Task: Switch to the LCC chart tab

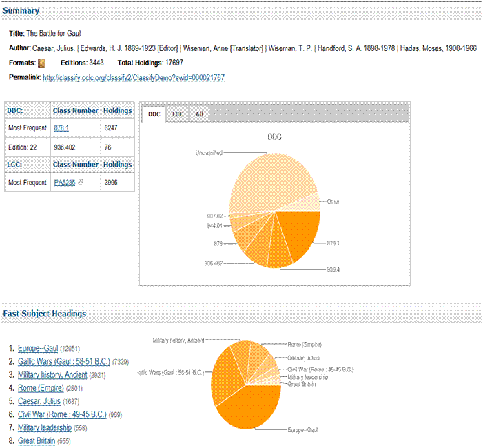Action: (x=178, y=114)
